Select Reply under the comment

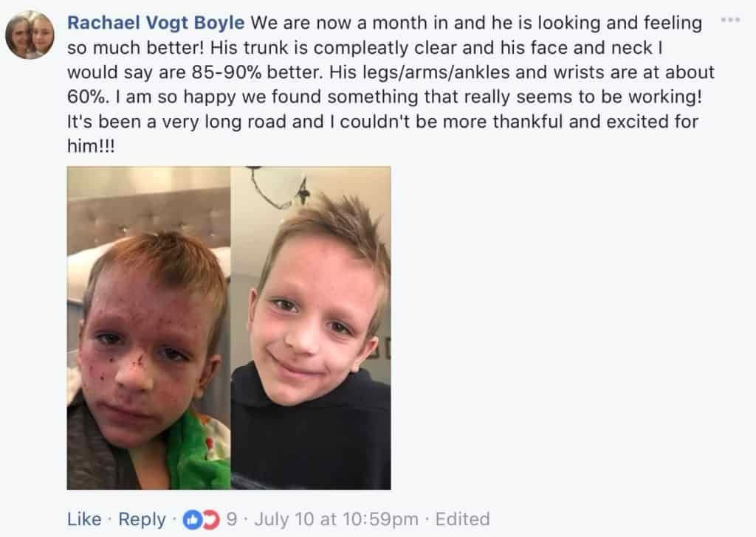pos(142,520)
